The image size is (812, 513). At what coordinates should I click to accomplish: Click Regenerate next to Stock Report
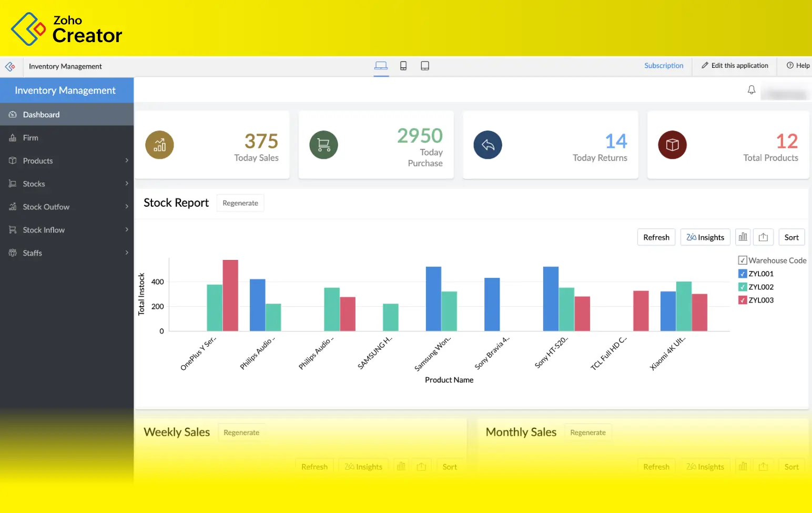[x=240, y=203]
